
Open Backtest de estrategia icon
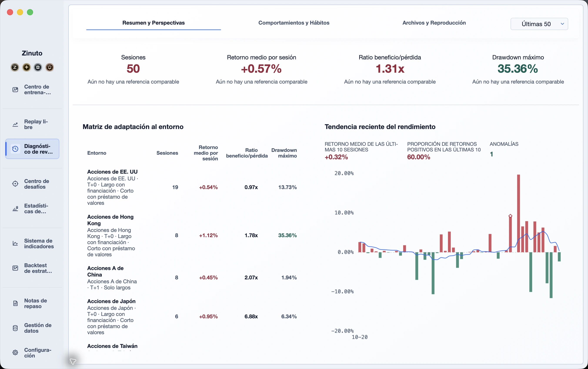(x=15, y=268)
